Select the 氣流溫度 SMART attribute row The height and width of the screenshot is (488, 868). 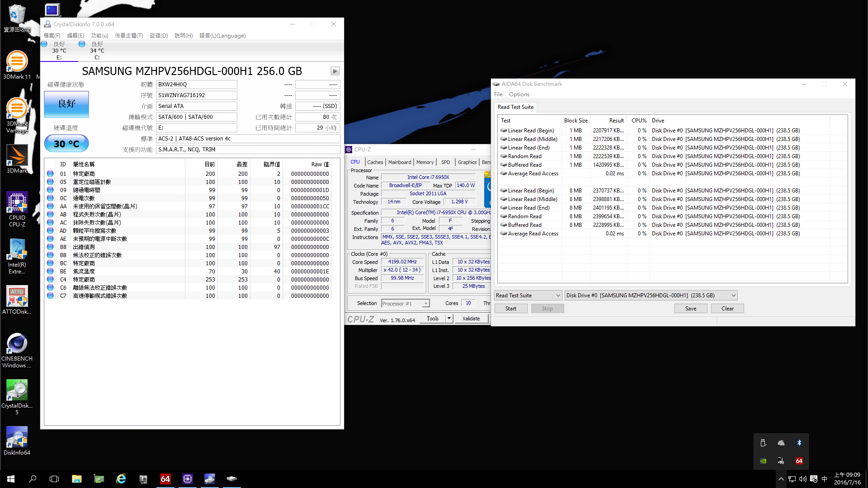pyautogui.click(x=188, y=272)
